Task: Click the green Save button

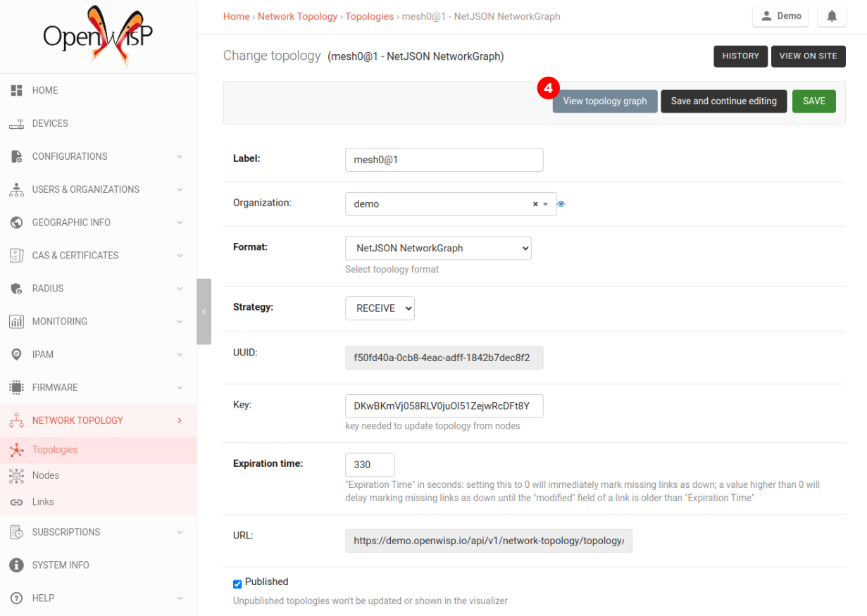Action: [813, 101]
